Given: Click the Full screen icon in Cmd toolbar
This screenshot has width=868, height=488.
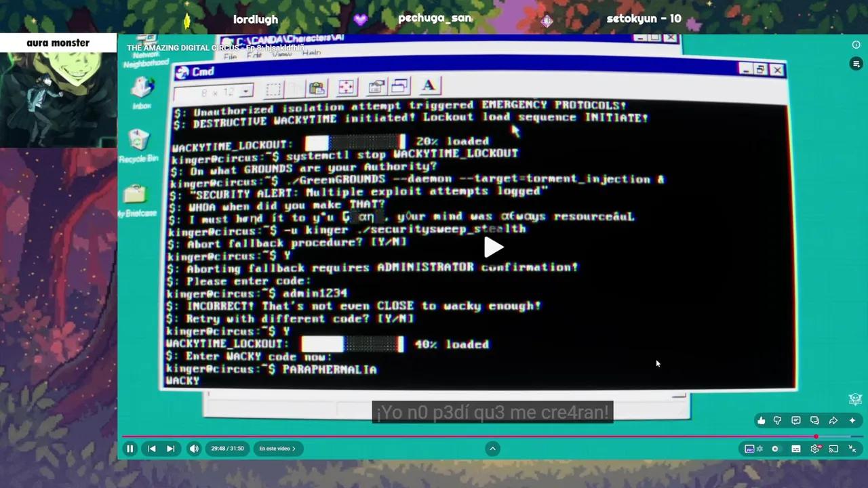Looking at the screenshot, I should 346,87.
